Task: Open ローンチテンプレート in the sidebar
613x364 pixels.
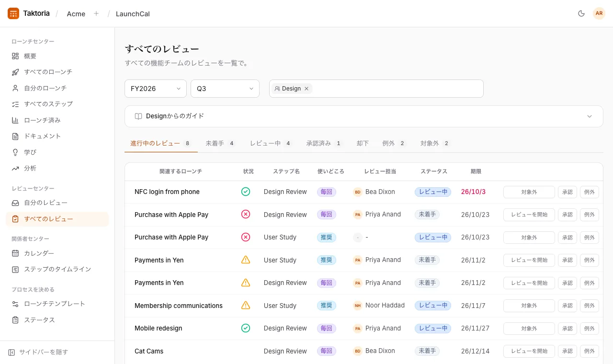Action: (57, 304)
